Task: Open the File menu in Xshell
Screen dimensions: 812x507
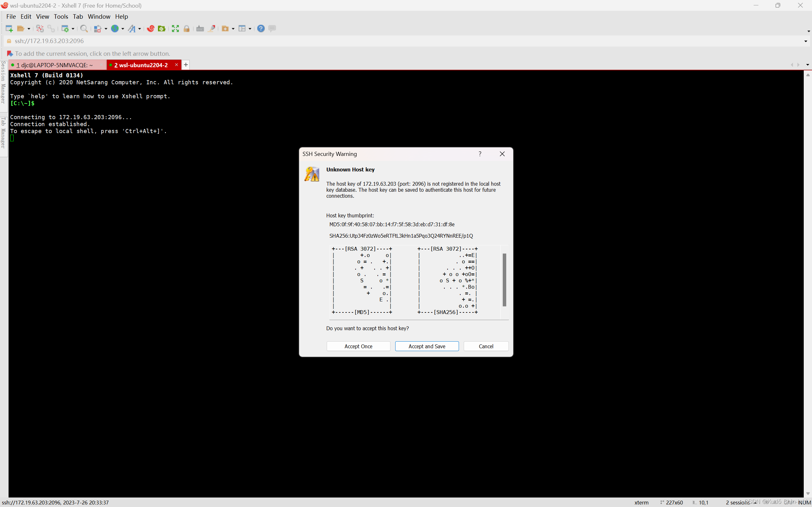Action: click(x=10, y=16)
